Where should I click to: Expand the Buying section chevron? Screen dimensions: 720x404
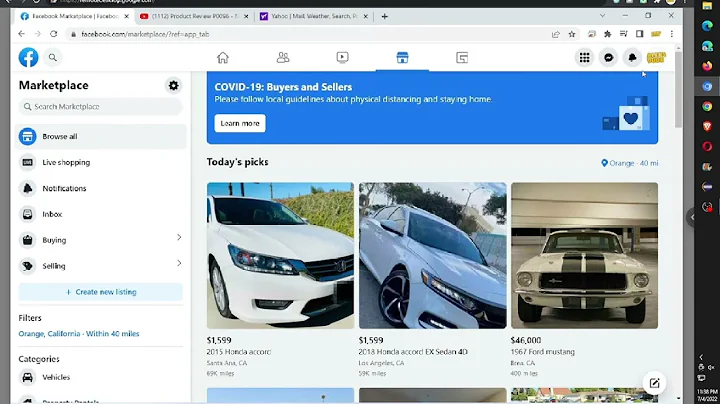[179, 237]
